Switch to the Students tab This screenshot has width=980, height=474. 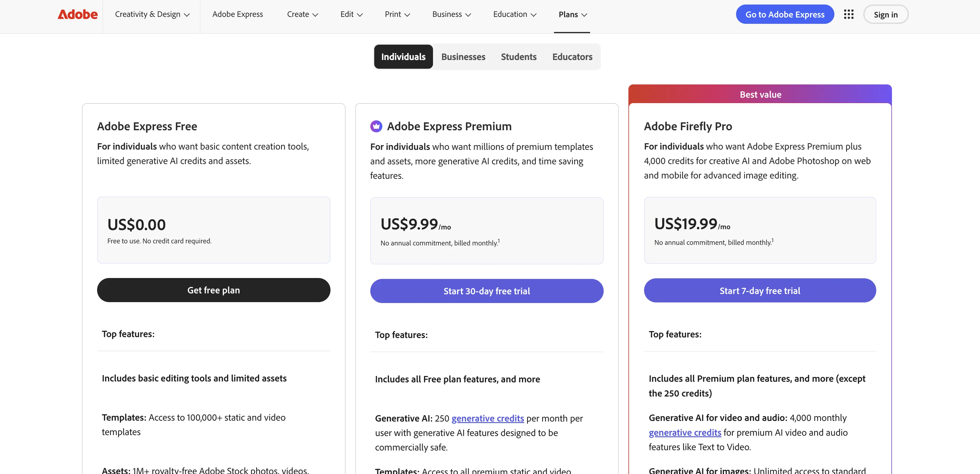coord(519,57)
